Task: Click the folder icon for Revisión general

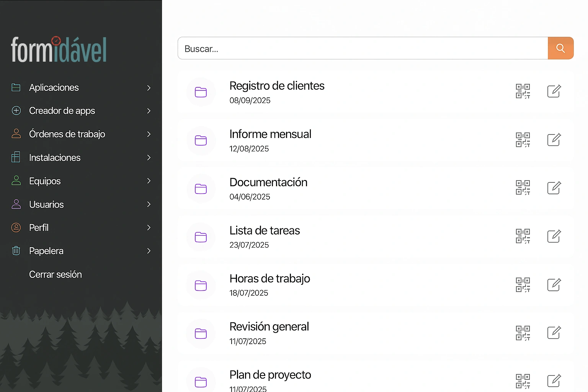Action: pos(201,334)
